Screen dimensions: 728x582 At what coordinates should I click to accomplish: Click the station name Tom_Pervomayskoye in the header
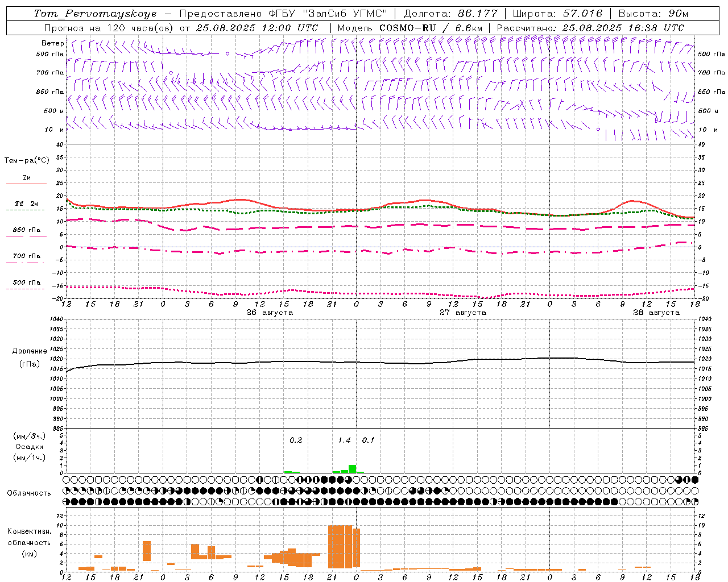coord(95,14)
